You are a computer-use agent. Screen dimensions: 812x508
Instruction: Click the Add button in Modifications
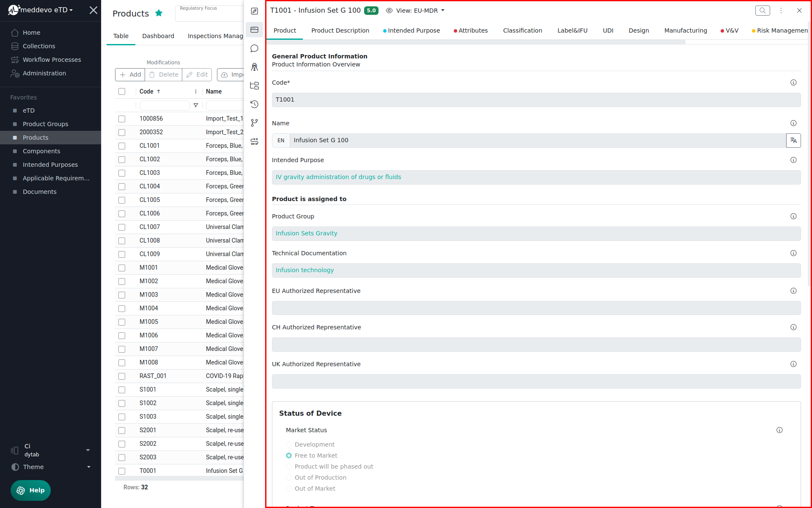tap(130, 75)
